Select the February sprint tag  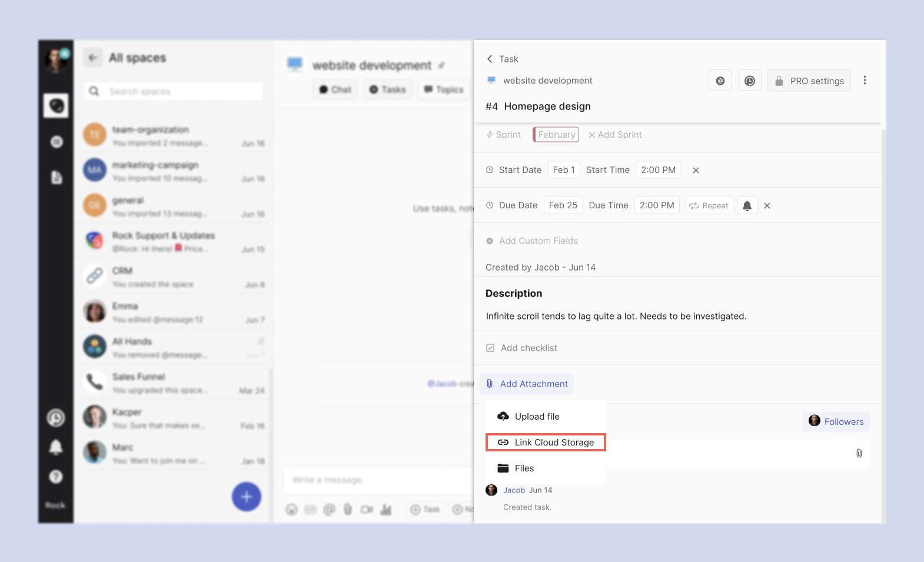tap(556, 135)
